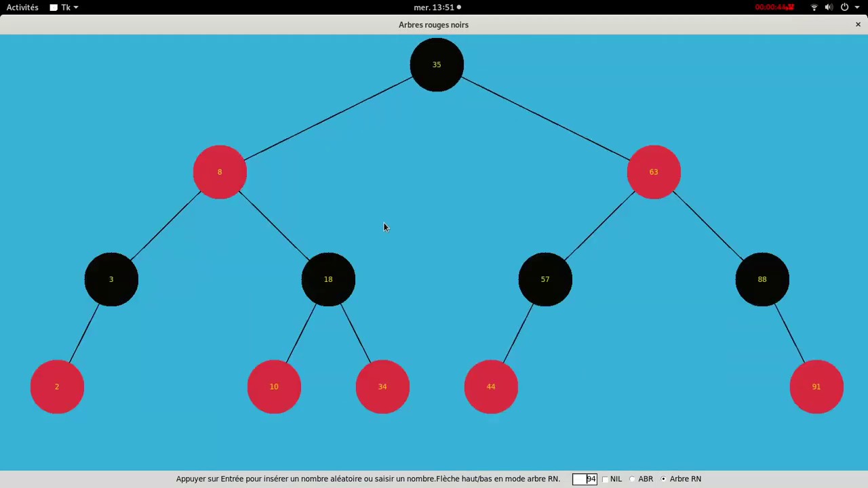Select the red leaf node 2
Screen dimensions: 868x488
click(x=57, y=386)
